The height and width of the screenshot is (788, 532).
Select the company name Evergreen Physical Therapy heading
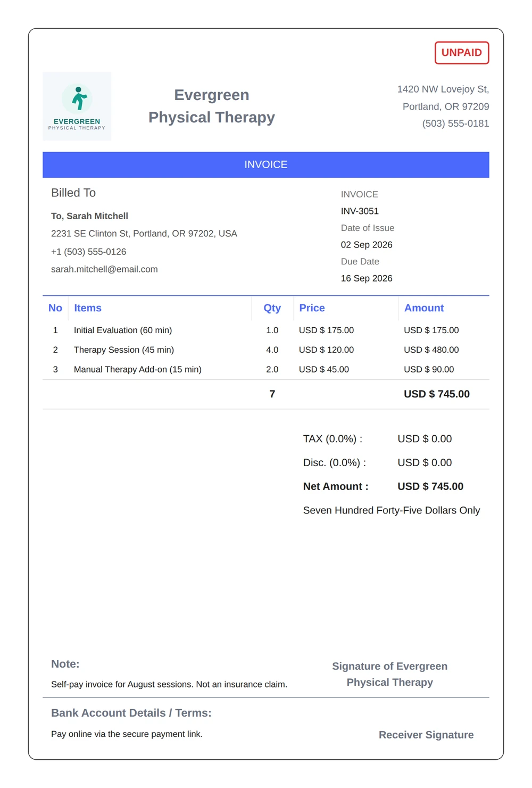[212, 106]
